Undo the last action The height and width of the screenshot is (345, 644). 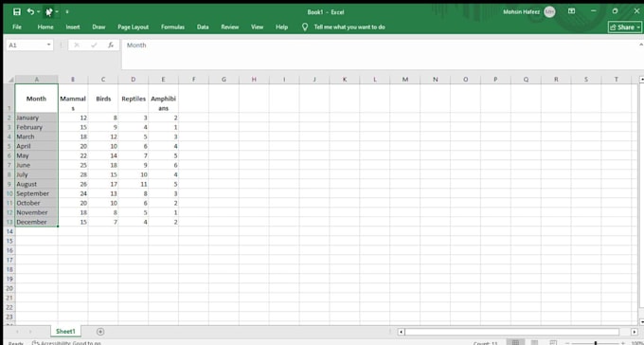pyautogui.click(x=30, y=12)
